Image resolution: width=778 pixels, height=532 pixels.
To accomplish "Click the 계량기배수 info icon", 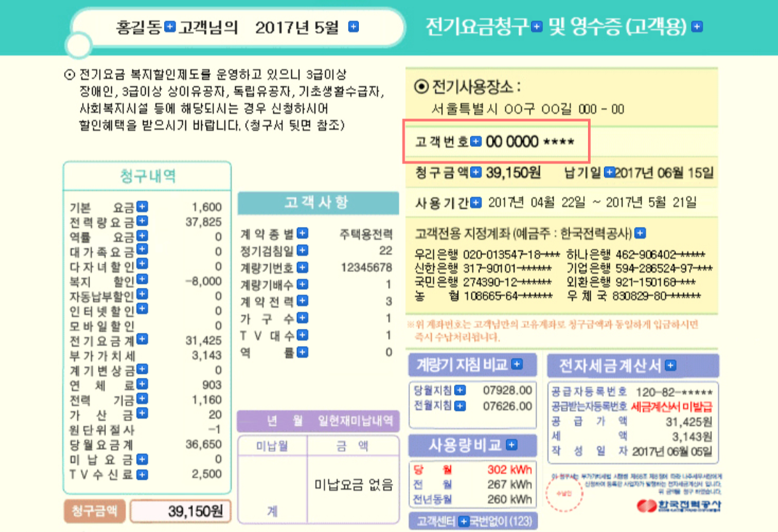I will 303,285.
